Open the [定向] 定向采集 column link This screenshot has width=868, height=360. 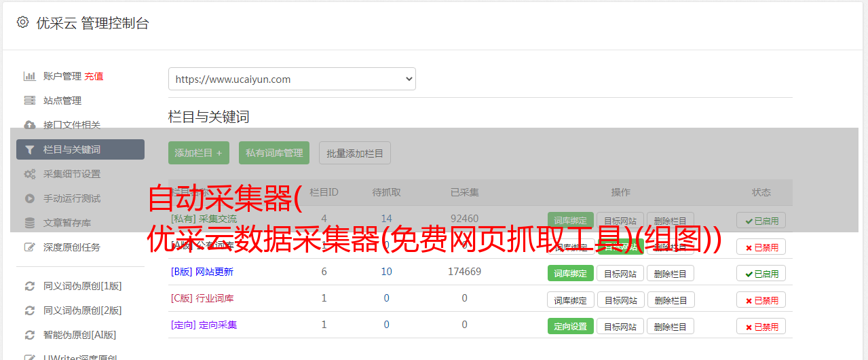point(204,325)
